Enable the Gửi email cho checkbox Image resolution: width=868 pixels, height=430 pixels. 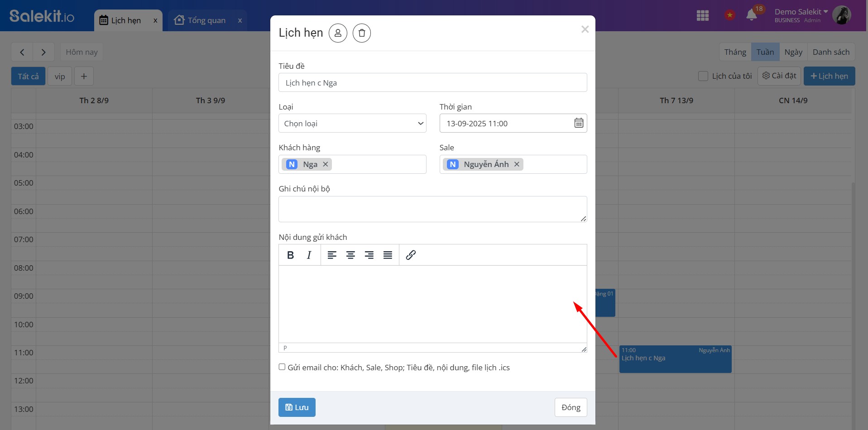pos(282,367)
